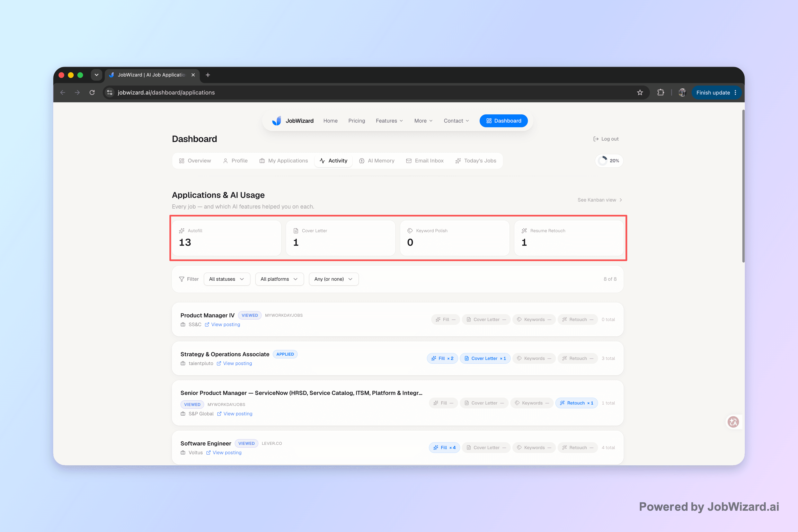
Task: Click the page vertical scrollbar
Action: pos(743,186)
